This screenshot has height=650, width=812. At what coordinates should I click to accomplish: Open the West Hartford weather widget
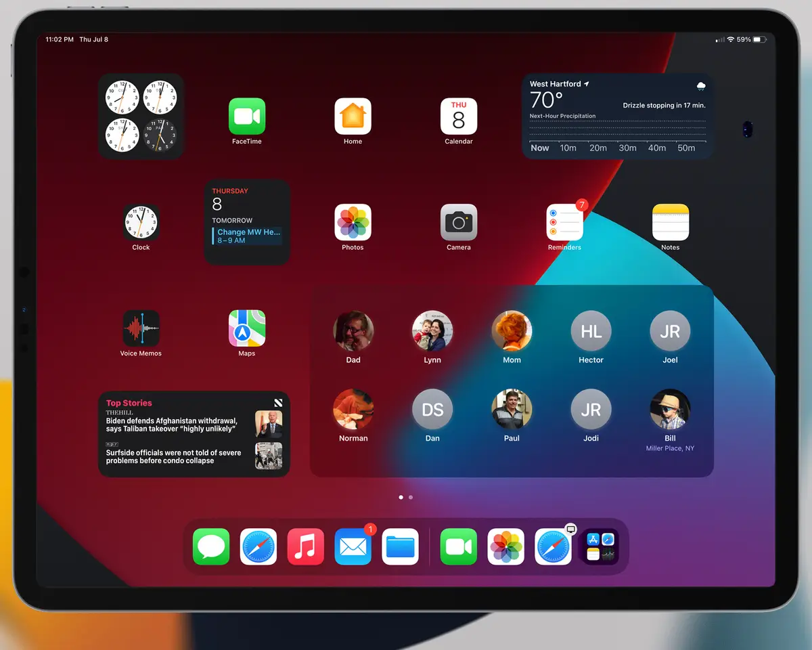[617, 116]
